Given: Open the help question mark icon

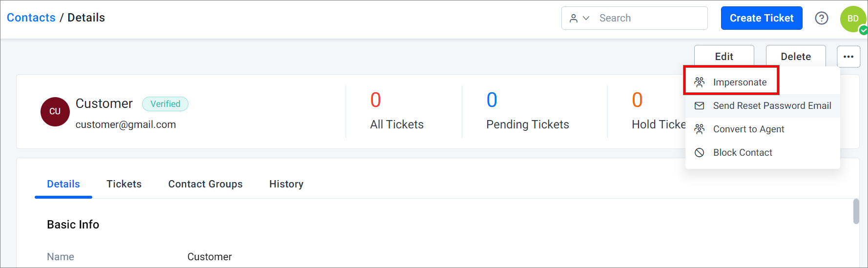Looking at the screenshot, I should pos(822,18).
